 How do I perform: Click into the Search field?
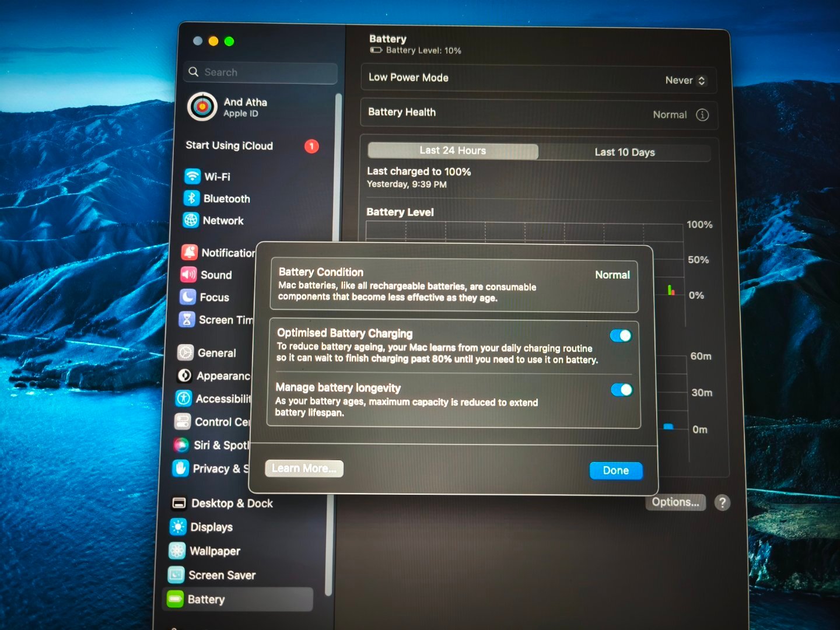260,72
